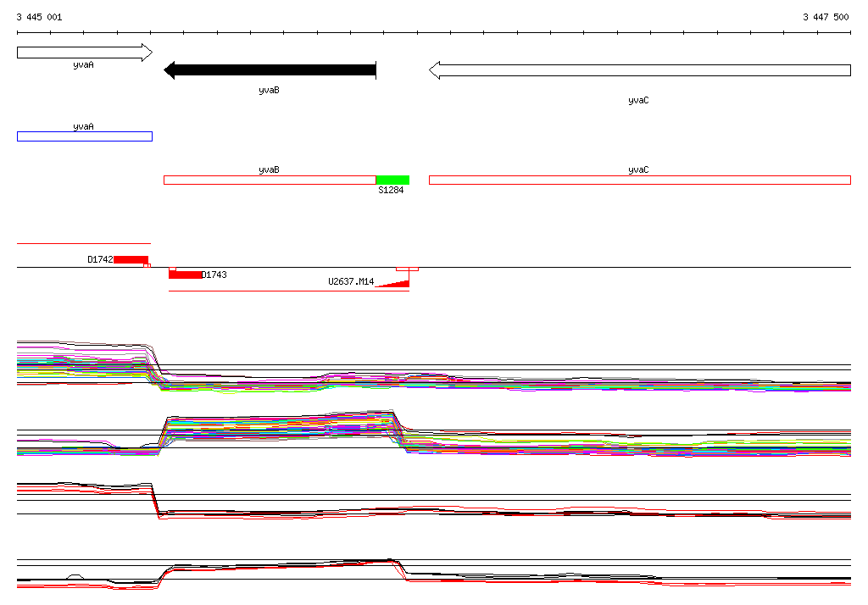This screenshot has width=868, height=605.
Task: Click the black yvaB gene arrow
Action: 270,69
